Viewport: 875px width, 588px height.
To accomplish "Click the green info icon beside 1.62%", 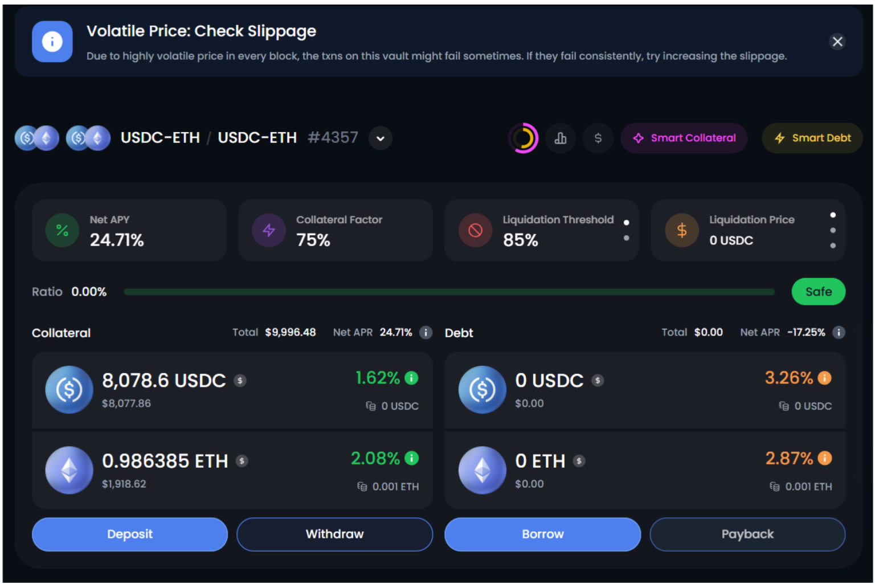I will coord(411,378).
